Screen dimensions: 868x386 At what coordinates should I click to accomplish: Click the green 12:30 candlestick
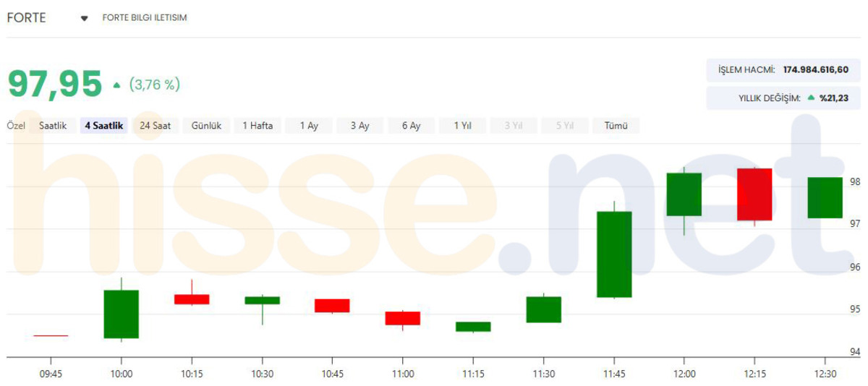tap(825, 197)
